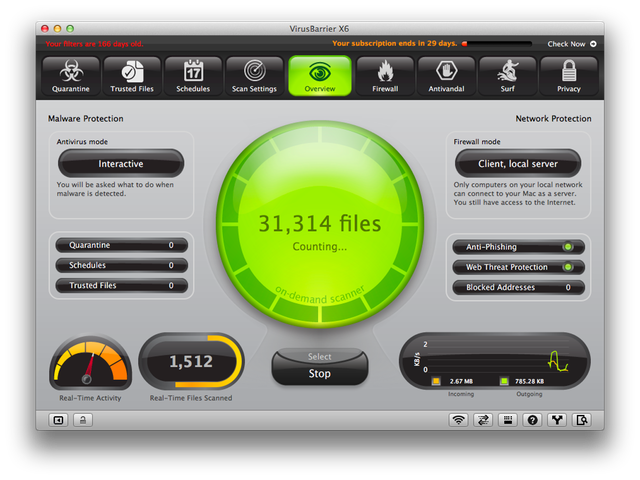The image size is (640, 480).
Task: Open the Blocked Addresses row
Action: pos(518,287)
